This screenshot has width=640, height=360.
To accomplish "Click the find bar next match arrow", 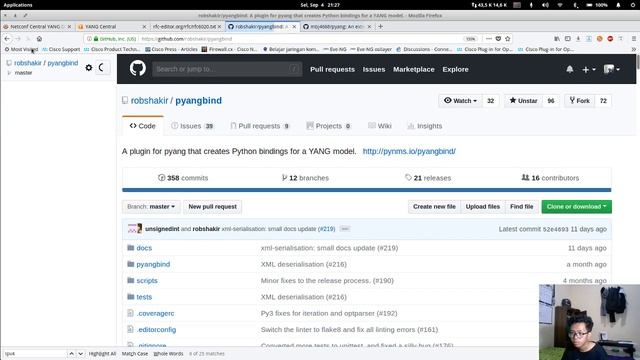I will click(x=80, y=353).
